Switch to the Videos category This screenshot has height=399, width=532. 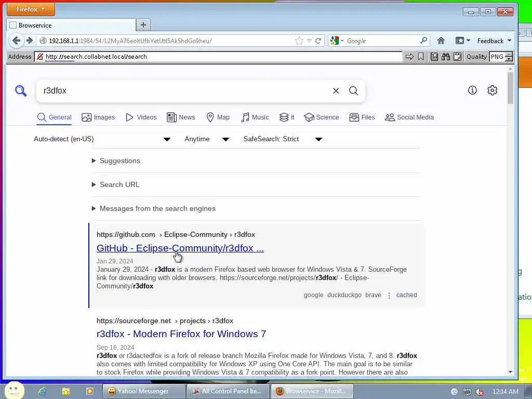tap(141, 117)
